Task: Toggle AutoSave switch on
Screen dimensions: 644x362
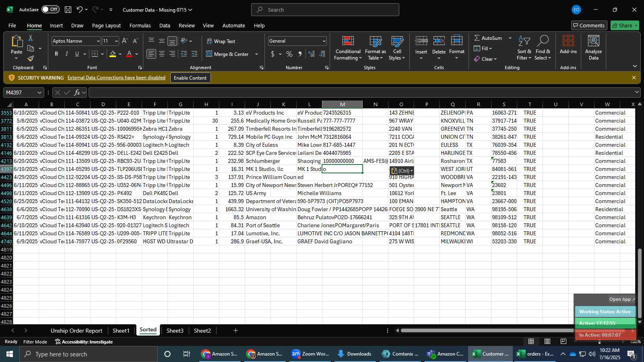Action: [50, 9]
